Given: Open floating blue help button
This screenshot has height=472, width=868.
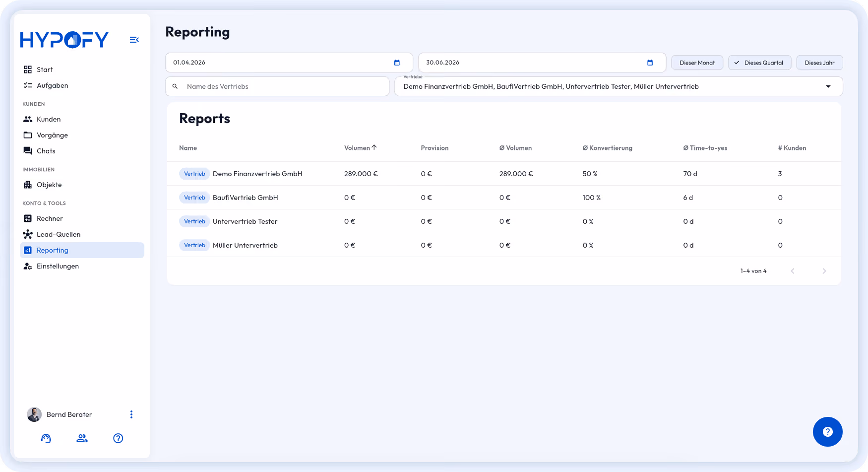Looking at the screenshot, I should [x=828, y=432].
